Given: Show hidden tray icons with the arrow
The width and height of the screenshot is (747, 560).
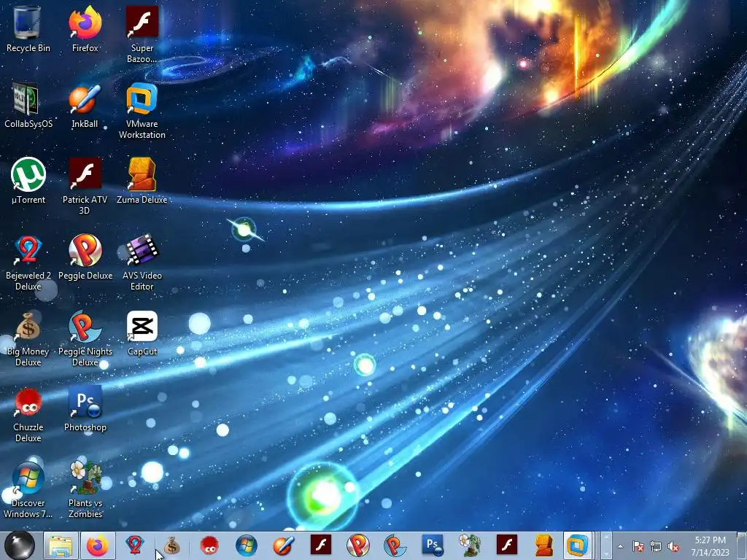Looking at the screenshot, I should pyautogui.click(x=620, y=546).
